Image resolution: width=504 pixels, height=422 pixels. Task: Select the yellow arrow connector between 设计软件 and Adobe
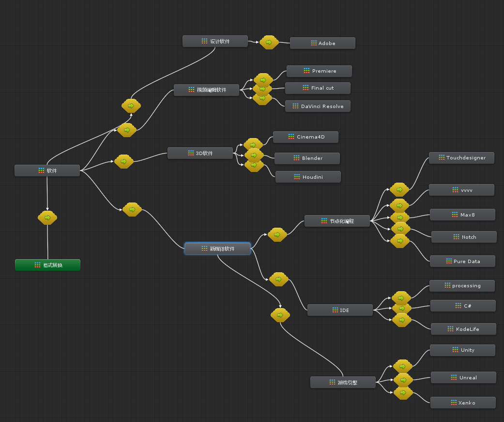269,42
